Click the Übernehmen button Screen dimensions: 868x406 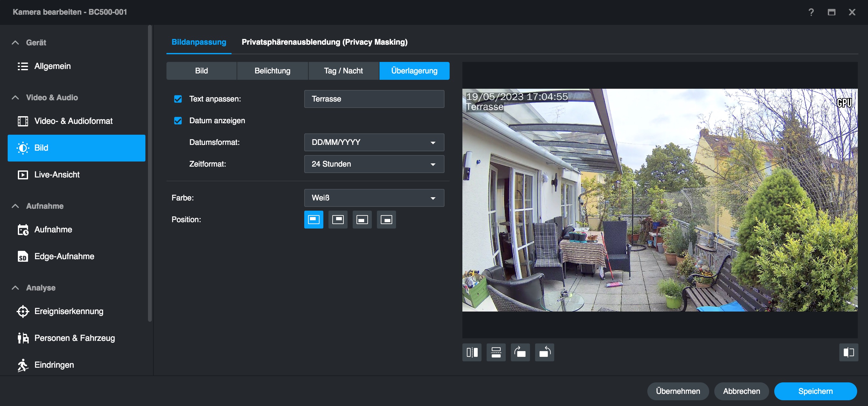pyautogui.click(x=678, y=391)
